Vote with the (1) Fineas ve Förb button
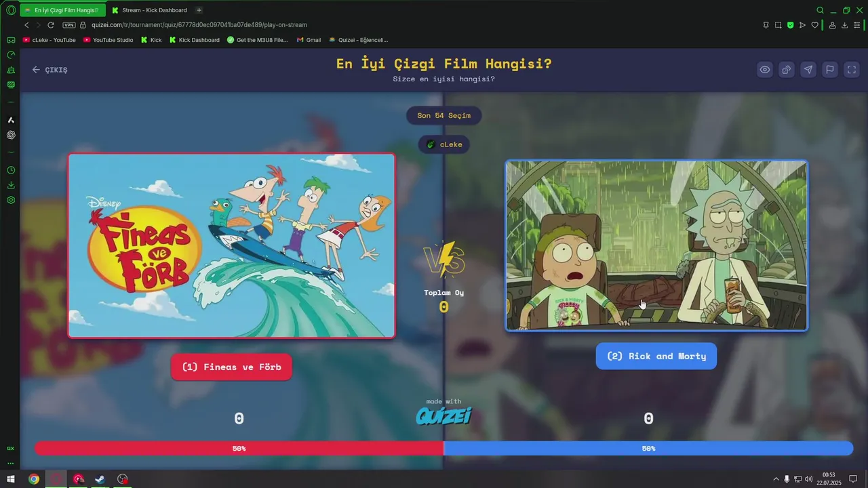The width and height of the screenshot is (868, 488). coord(231,367)
